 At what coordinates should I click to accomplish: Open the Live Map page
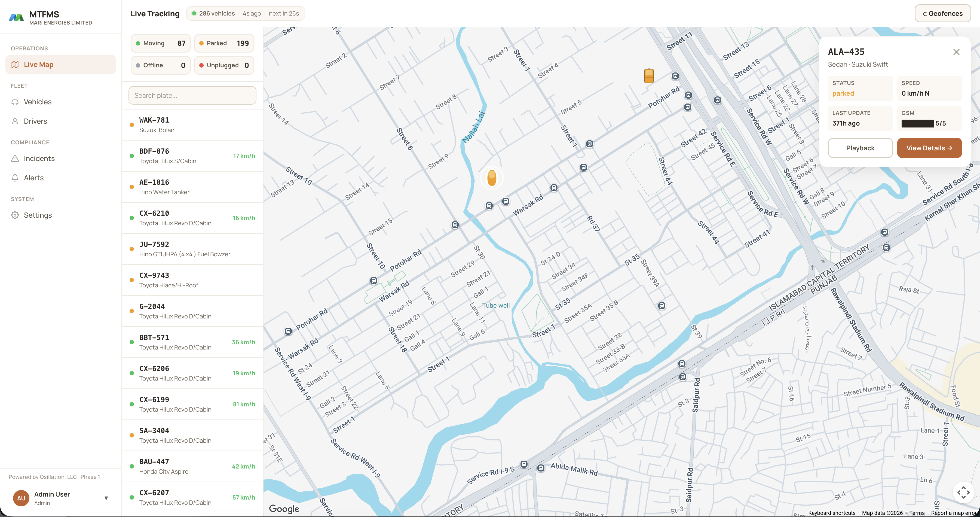(x=60, y=64)
